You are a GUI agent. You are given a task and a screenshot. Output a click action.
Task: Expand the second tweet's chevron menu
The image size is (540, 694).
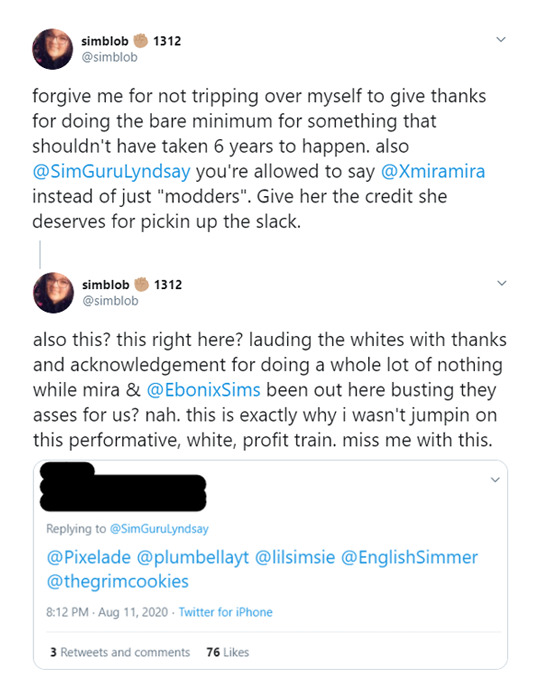pos(501,283)
